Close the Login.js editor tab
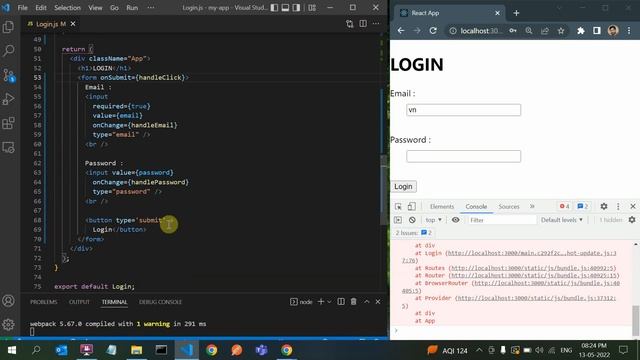Viewport: 640px width, 360px height. 73,24
